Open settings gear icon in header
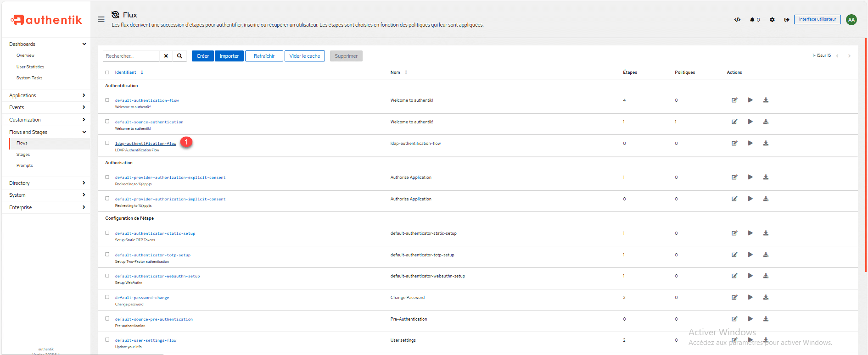The height and width of the screenshot is (355, 868). click(772, 20)
